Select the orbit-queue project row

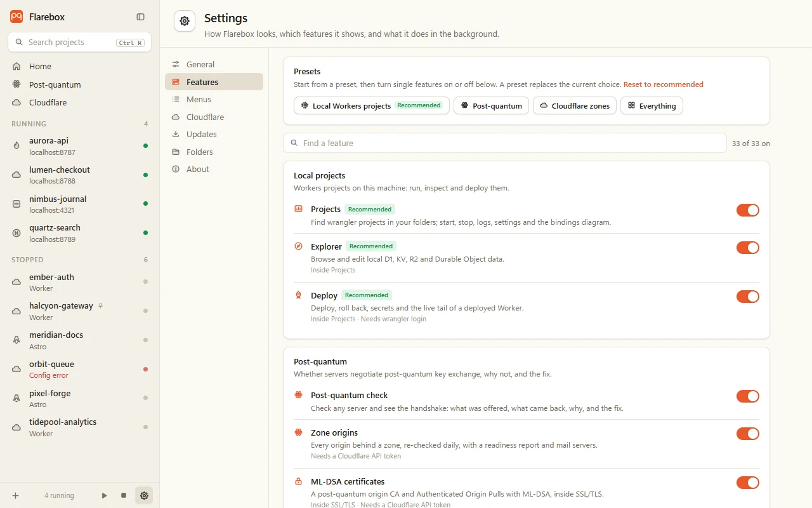pos(80,370)
